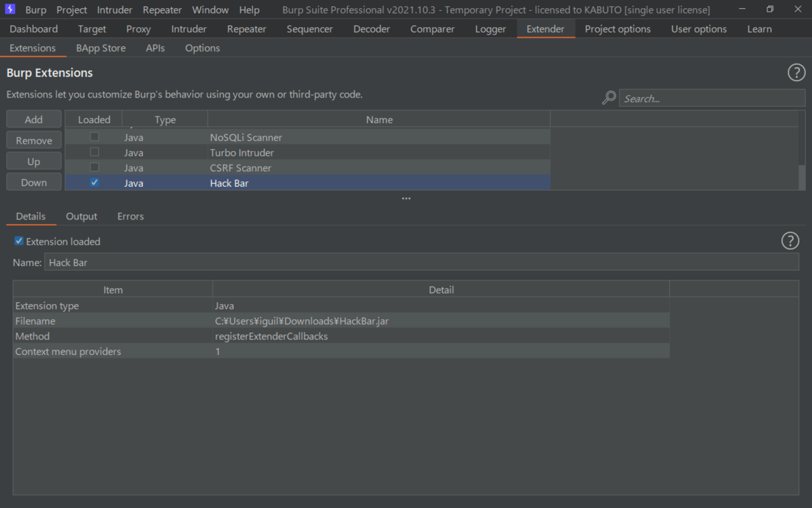Click the Context menu providers item cell
812x508 pixels.
coord(113,352)
